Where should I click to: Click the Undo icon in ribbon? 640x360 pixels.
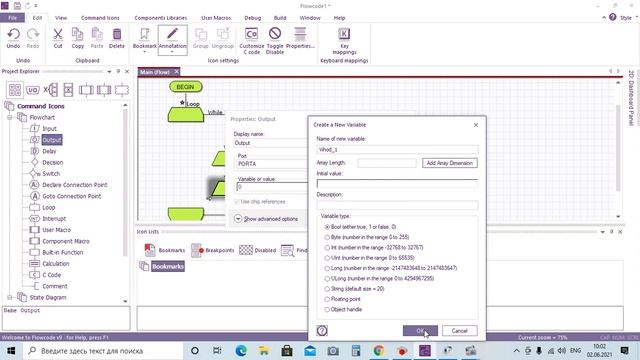[x=13, y=38]
